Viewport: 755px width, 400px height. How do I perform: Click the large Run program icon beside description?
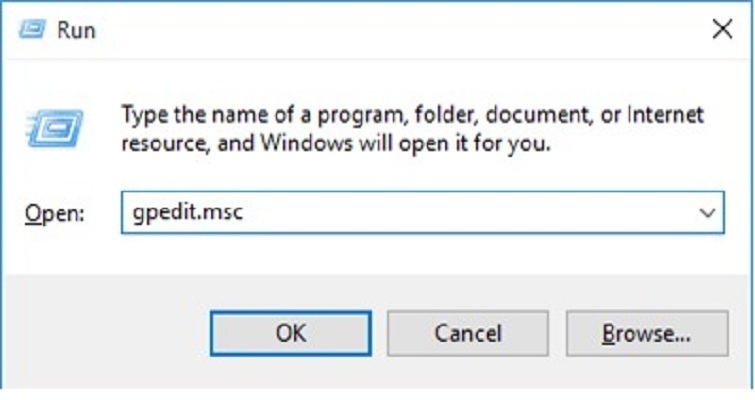pyautogui.click(x=53, y=128)
